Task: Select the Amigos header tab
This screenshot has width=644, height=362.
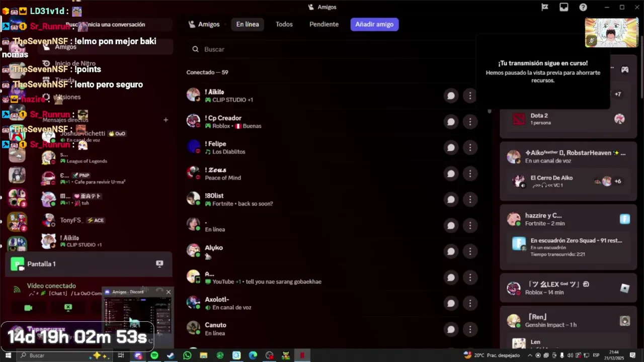Action: coord(204,24)
